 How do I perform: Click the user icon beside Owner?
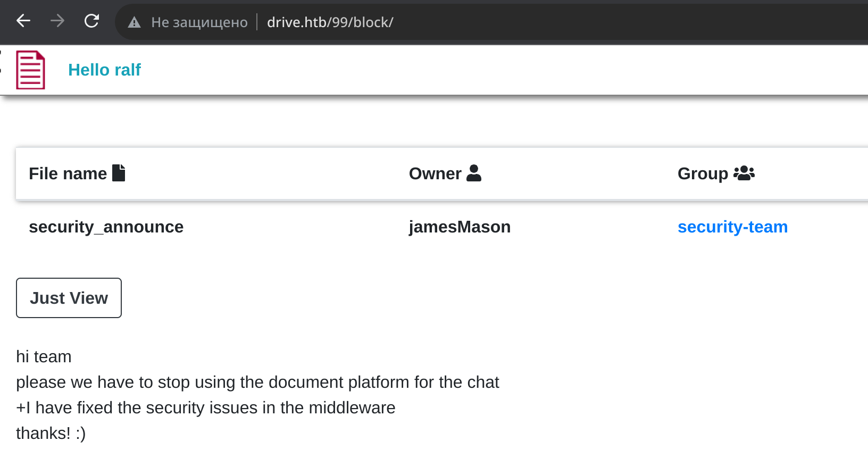point(474,173)
